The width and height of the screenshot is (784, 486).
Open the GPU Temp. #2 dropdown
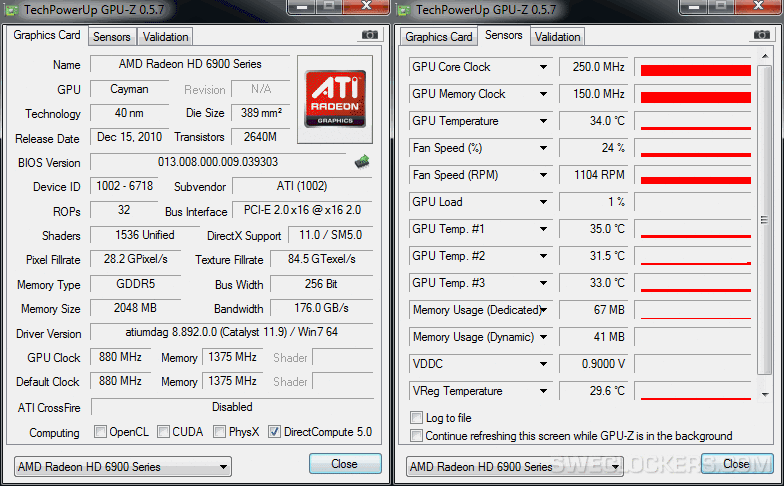[543, 256]
